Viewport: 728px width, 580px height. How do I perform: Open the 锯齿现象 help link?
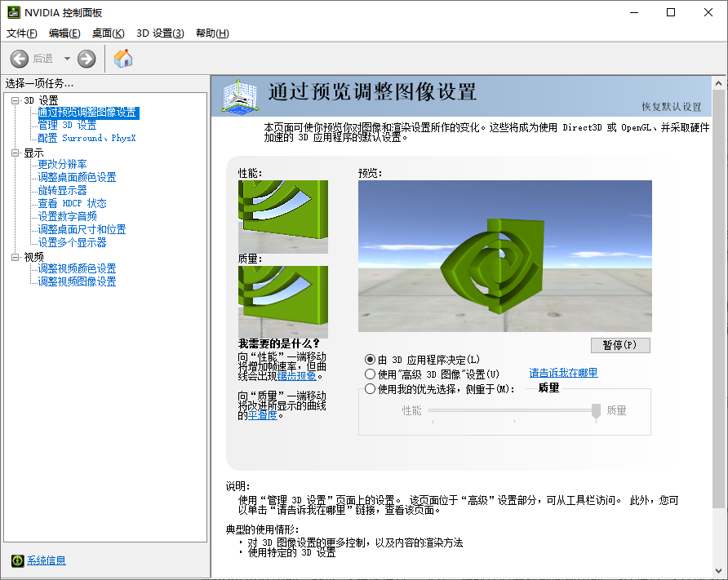(x=297, y=376)
